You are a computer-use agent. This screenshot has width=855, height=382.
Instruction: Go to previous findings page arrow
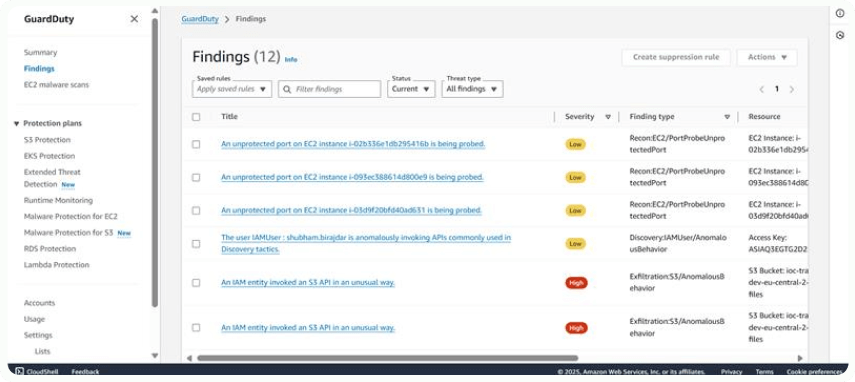tap(762, 89)
